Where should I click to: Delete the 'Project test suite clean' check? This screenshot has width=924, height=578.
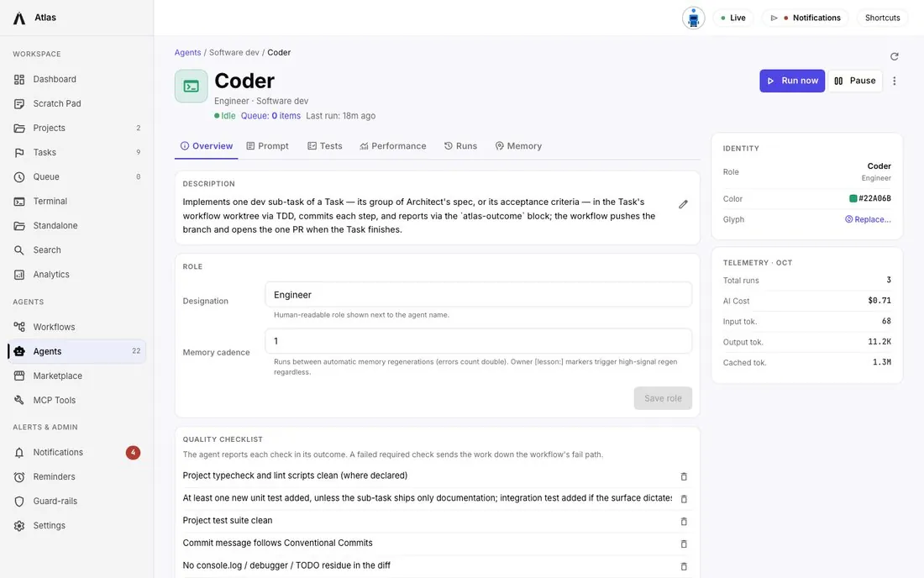pos(684,521)
